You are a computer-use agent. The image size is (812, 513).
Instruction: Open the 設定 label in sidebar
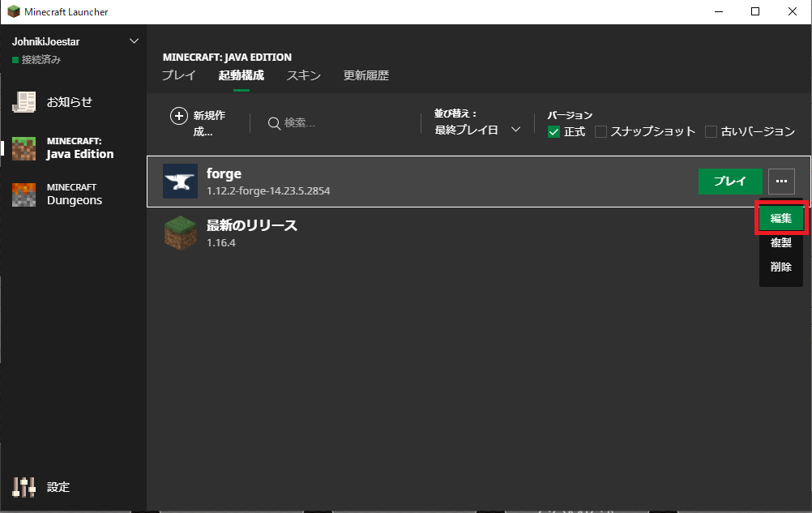(x=58, y=487)
